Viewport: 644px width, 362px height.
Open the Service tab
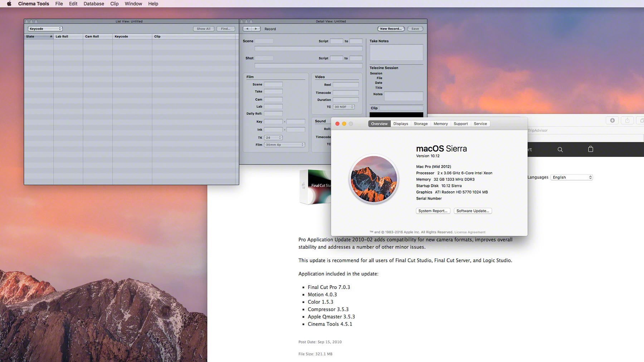[480, 124]
